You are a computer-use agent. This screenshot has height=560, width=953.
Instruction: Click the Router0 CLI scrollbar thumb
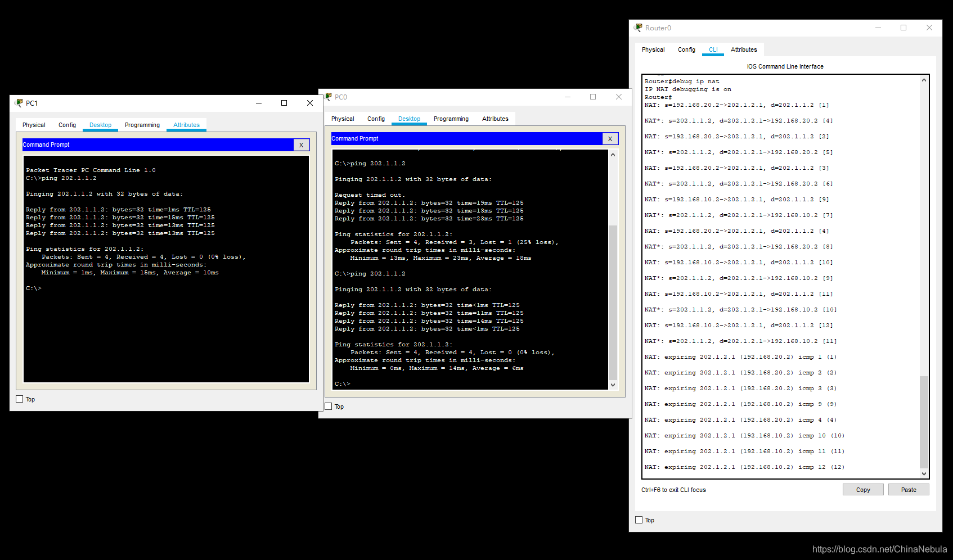point(924,422)
